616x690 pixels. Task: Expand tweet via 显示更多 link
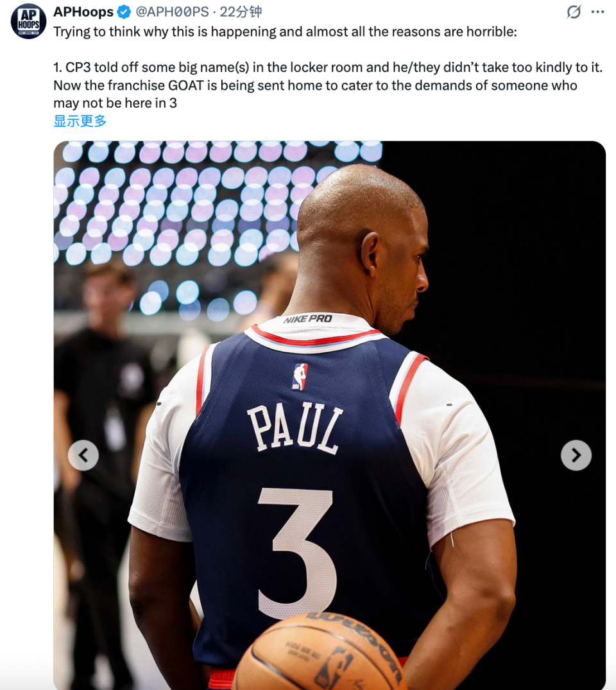(80, 121)
